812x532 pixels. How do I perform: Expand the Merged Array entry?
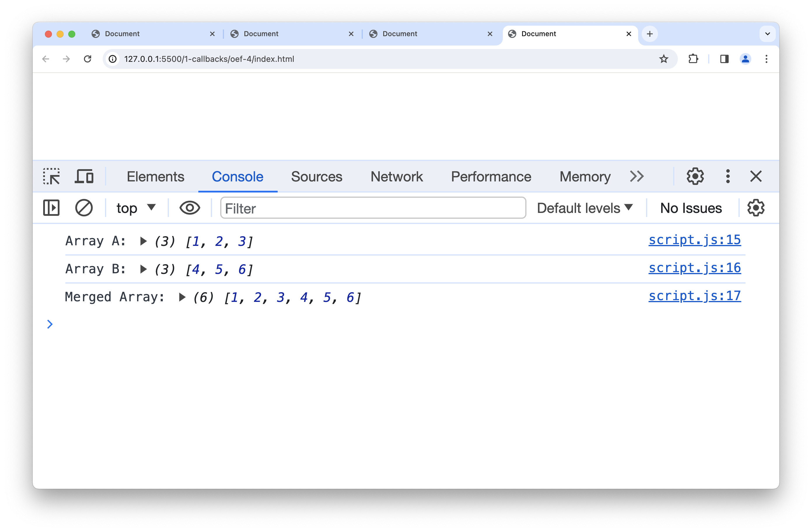(x=182, y=297)
